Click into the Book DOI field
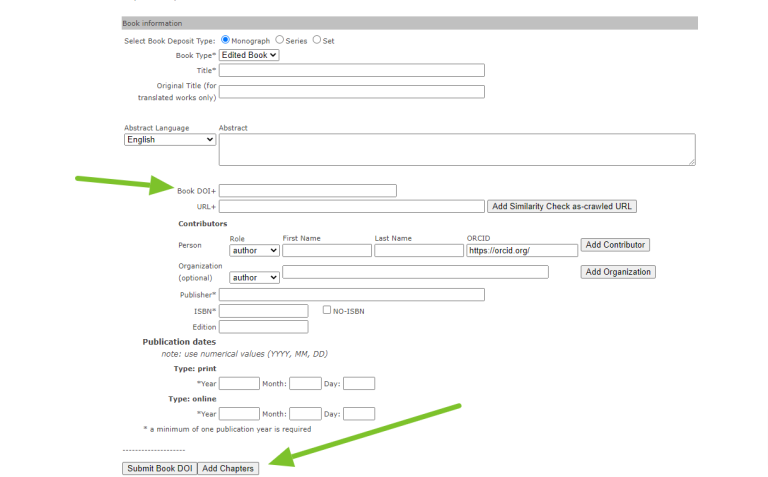The height and width of the screenshot is (477, 768). tap(308, 191)
